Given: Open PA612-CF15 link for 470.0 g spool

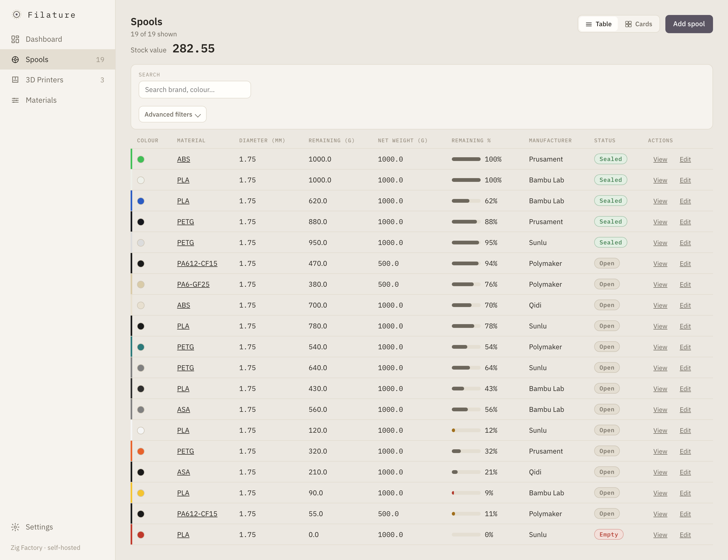Looking at the screenshot, I should tap(197, 263).
